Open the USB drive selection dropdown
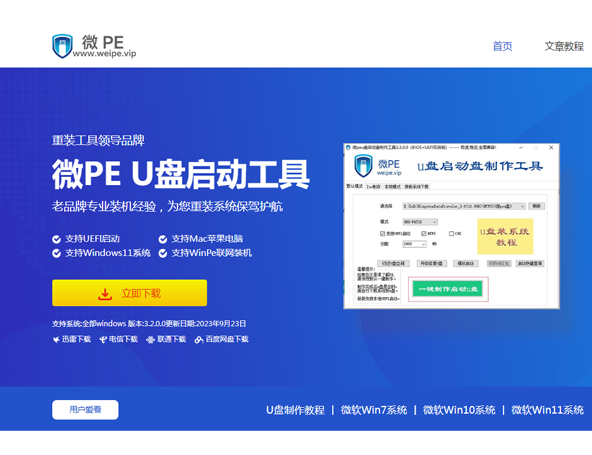The height and width of the screenshot is (455, 592). coord(464,206)
